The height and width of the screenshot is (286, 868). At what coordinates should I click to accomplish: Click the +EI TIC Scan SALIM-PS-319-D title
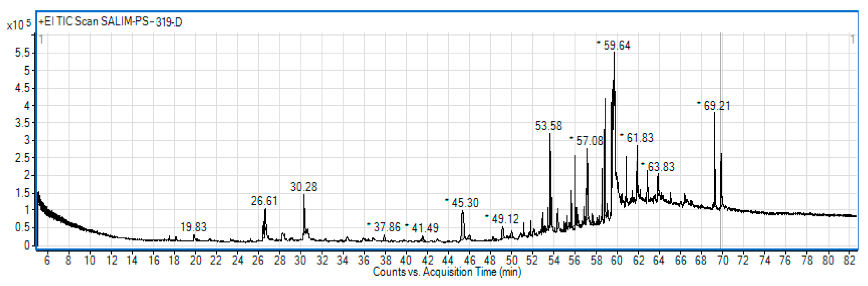[111, 22]
